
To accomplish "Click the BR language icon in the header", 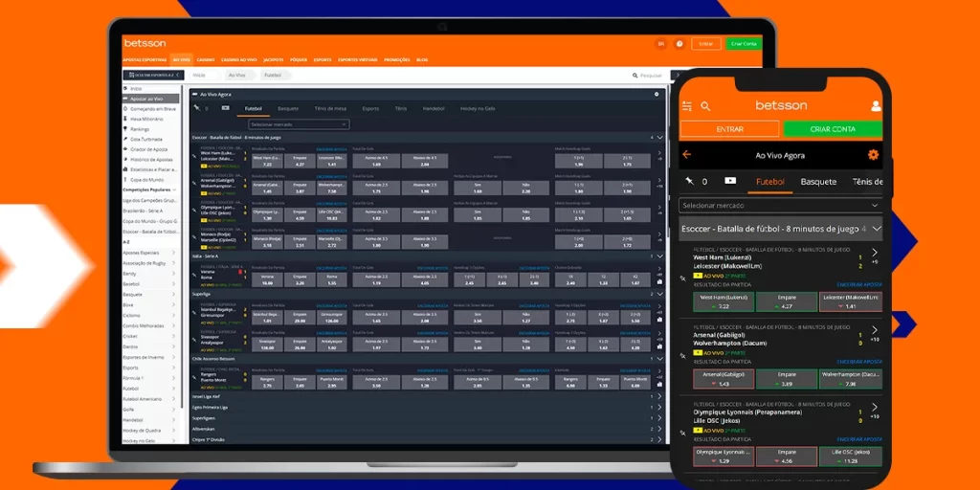I will pyautogui.click(x=660, y=44).
